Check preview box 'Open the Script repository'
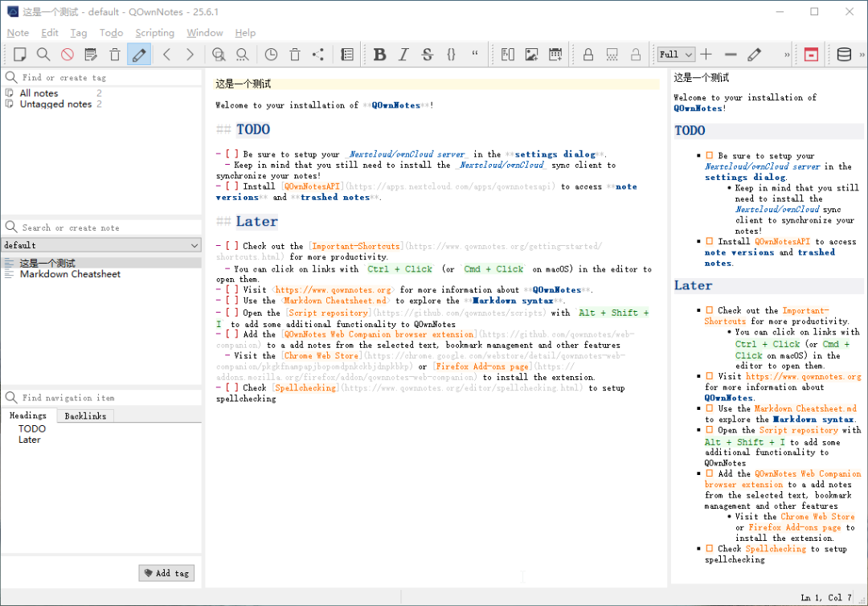 (x=709, y=430)
